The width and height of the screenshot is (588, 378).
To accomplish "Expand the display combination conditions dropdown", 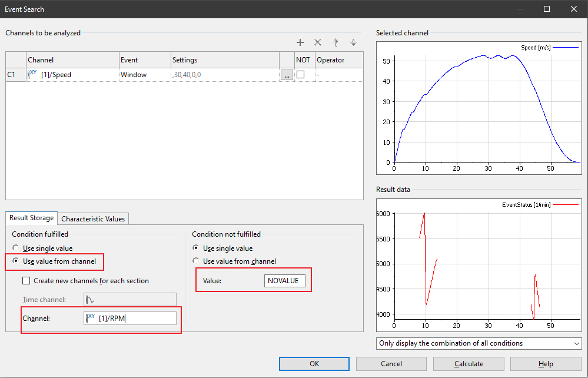I will coord(478,343).
